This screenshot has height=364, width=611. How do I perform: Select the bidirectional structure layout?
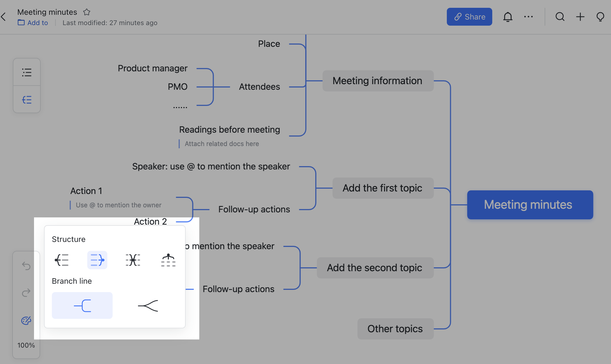pos(133,260)
